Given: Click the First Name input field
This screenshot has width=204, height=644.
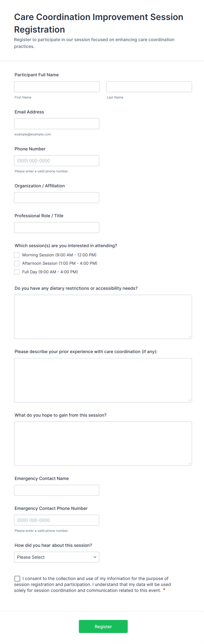Looking at the screenshot, I should coord(56,86).
